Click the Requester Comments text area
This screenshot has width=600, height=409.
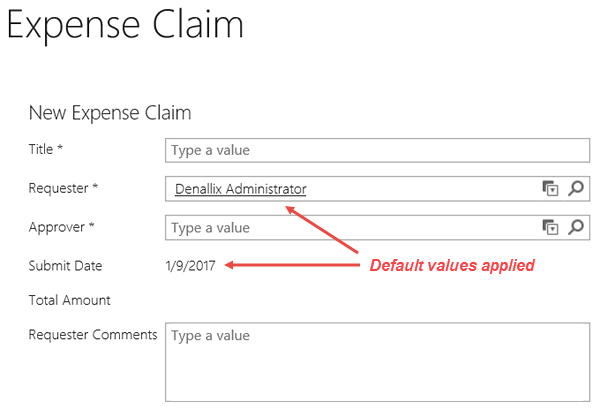377,360
